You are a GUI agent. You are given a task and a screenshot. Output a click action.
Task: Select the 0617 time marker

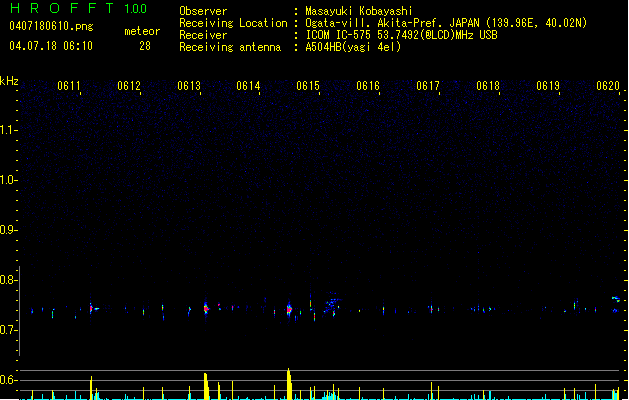pyautogui.click(x=428, y=86)
